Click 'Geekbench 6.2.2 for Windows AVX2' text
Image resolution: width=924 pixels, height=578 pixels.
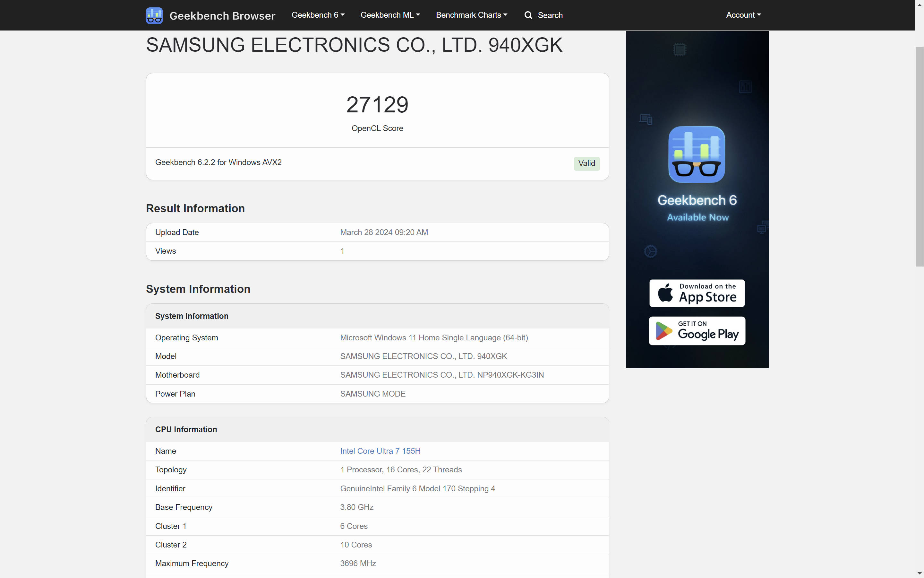tap(218, 162)
